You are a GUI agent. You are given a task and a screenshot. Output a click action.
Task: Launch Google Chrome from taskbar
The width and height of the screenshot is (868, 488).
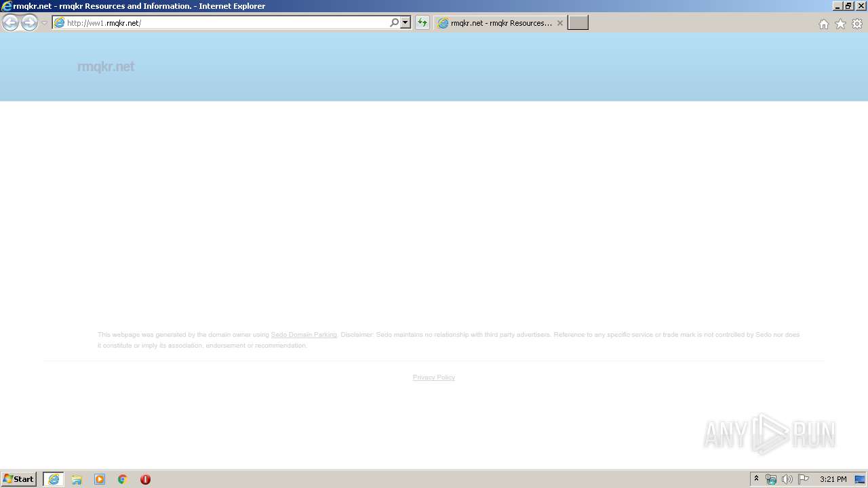(123, 479)
